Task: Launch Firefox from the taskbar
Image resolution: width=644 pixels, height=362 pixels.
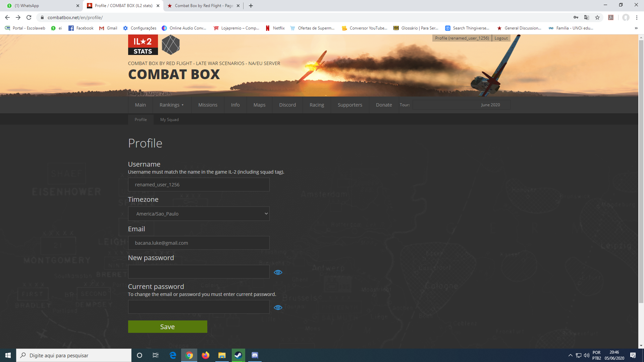Action: (206, 355)
